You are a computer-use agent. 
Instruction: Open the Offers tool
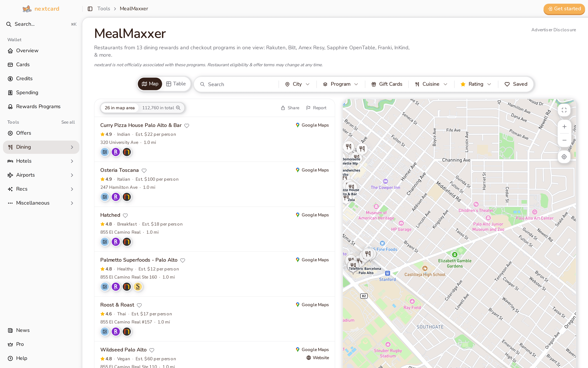pos(41,133)
